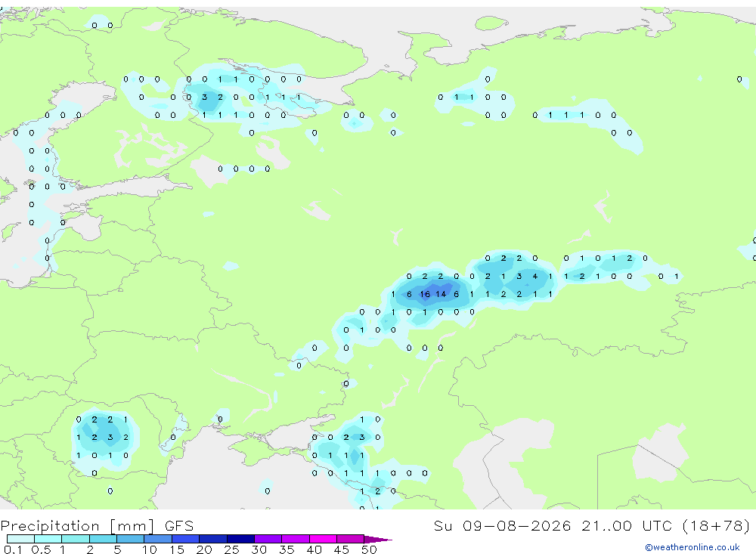
Task: Click the "Precipitation [mm]" title text
Action: coord(77,526)
